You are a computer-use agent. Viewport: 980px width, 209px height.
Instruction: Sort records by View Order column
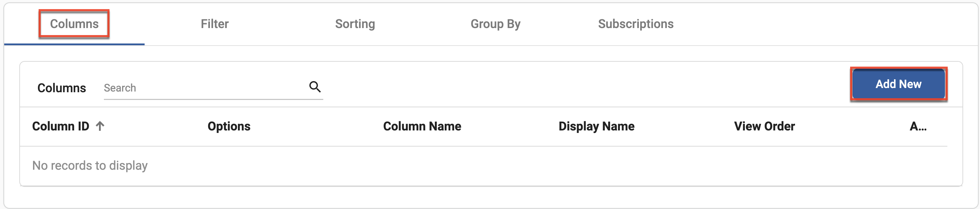(764, 126)
